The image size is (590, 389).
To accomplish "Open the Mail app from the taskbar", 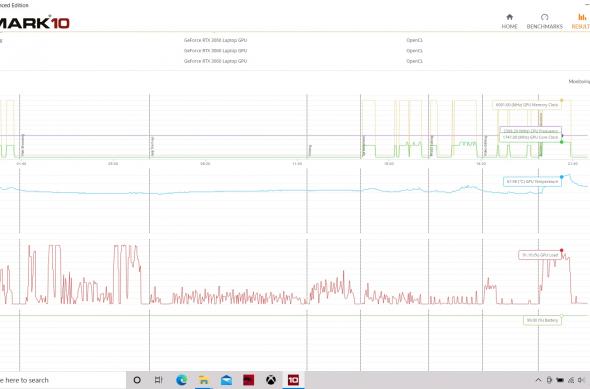I will 226,380.
